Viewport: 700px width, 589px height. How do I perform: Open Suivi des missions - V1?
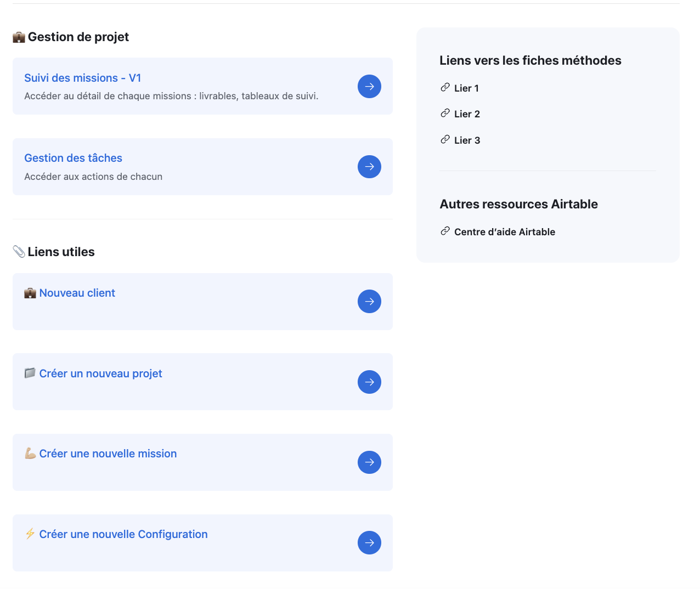82,78
